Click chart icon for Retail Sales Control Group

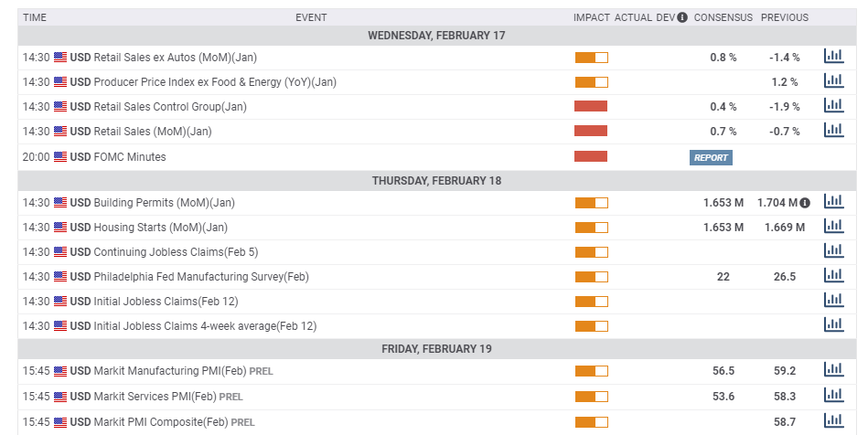coord(833,106)
